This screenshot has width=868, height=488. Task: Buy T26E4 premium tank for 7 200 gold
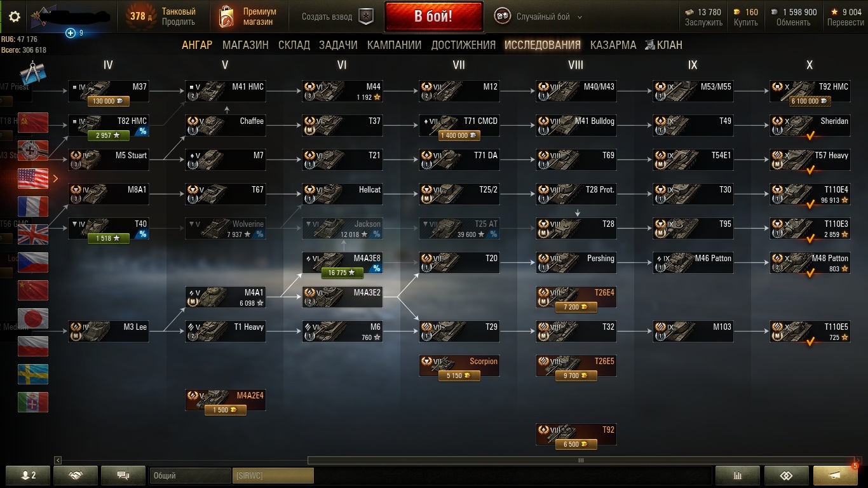(x=576, y=297)
